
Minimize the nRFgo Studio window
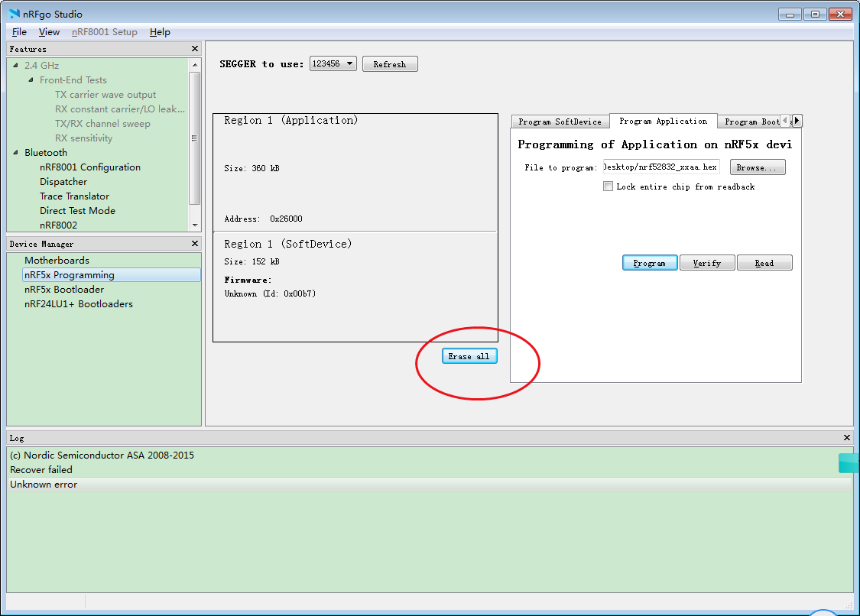[x=790, y=15]
